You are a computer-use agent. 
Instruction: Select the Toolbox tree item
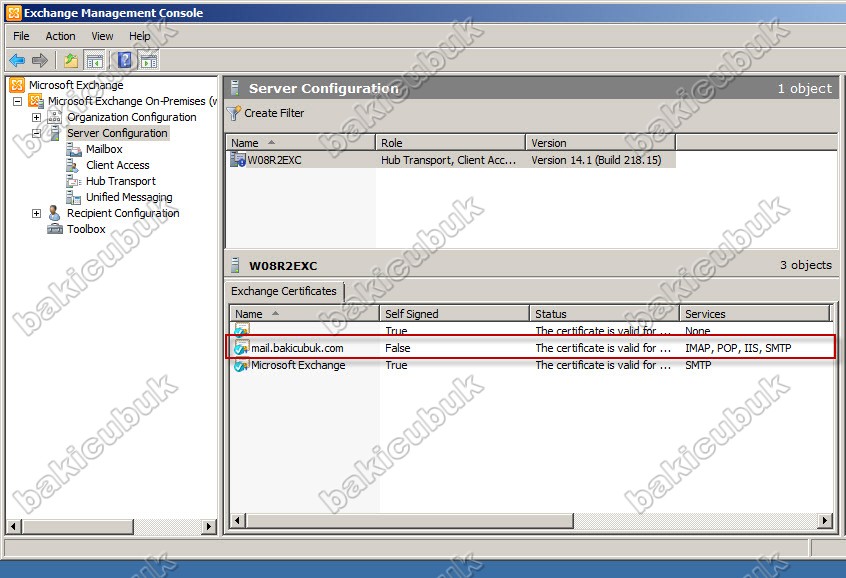tap(86, 229)
